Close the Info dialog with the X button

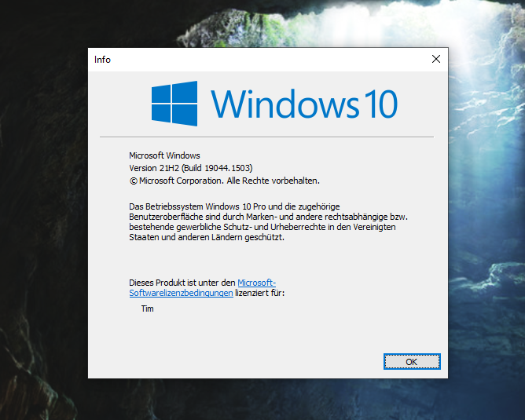click(436, 59)
